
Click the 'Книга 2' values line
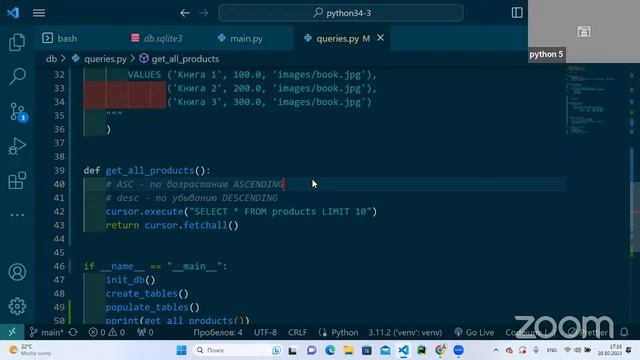(272, 88)
